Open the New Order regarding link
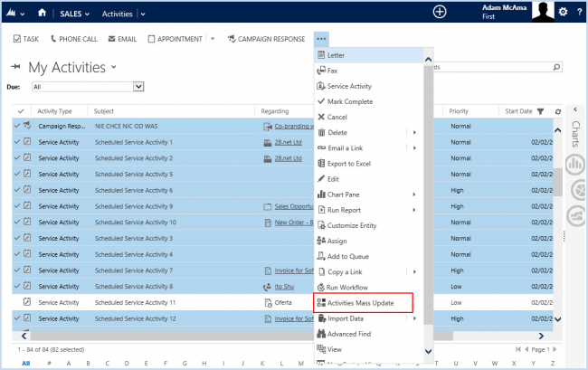This screenshot has width=588, height=370. pos(294,223)
